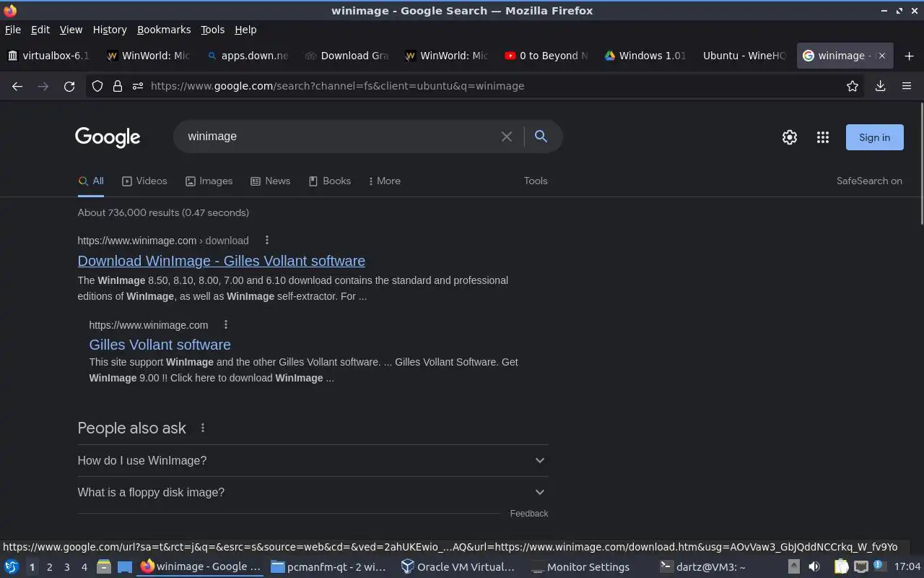Close the winimage Google tab

[881, 56]
